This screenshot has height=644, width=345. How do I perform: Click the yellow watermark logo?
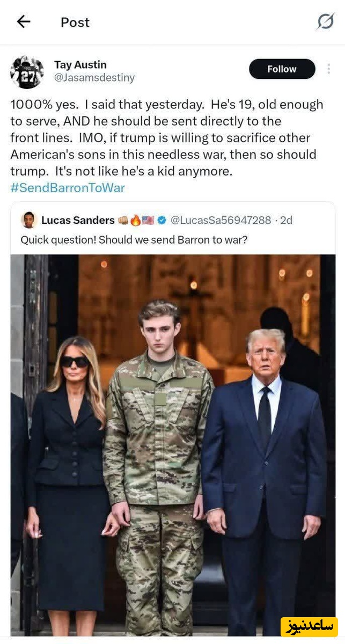(x=309, y=627)
